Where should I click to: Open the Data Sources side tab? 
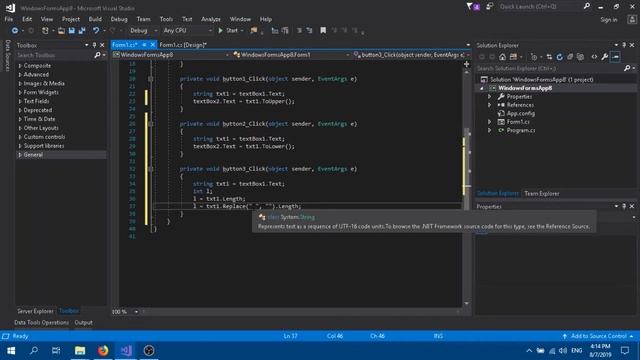7,56
